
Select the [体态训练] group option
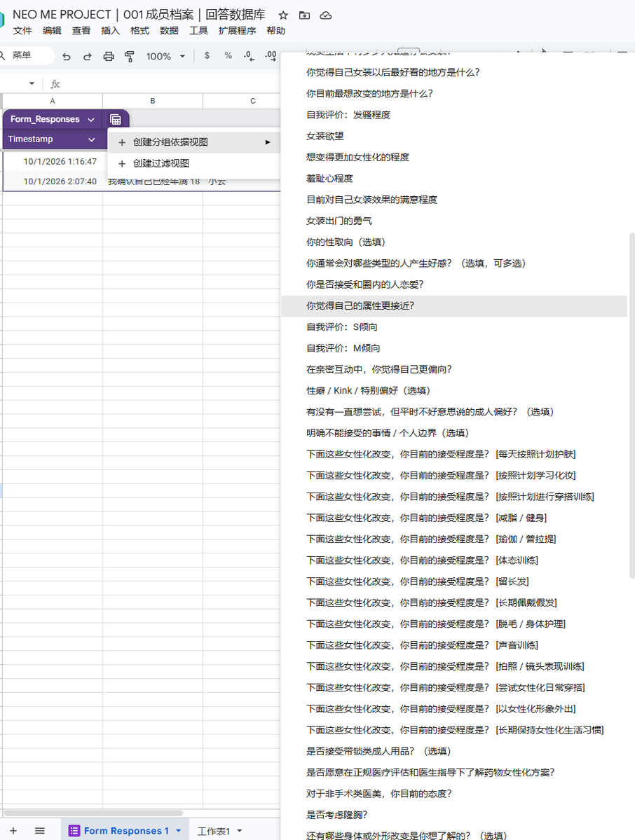tap(454, 560)
